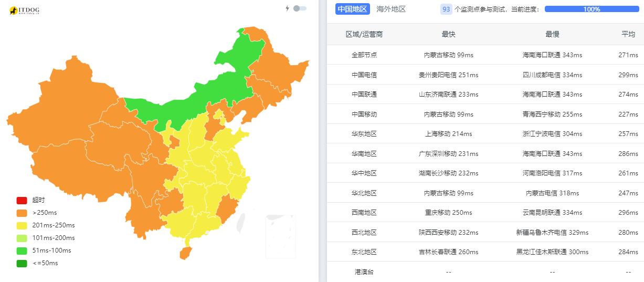The width and height of the screenshot is (644, 282).
Task: Click the ITDOG logo
Action: click(x=24, y=11)
